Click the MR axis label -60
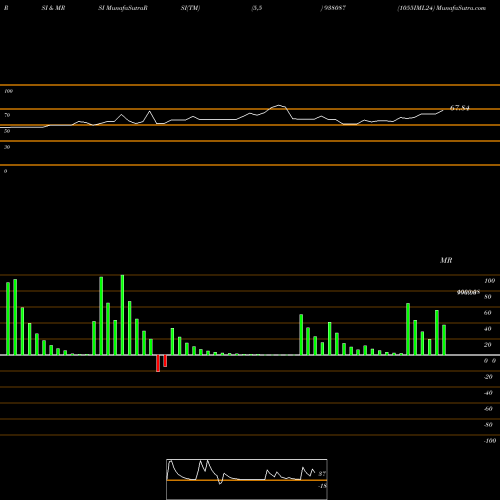Screen dimensions: 500x500 [x=488, y=409]
